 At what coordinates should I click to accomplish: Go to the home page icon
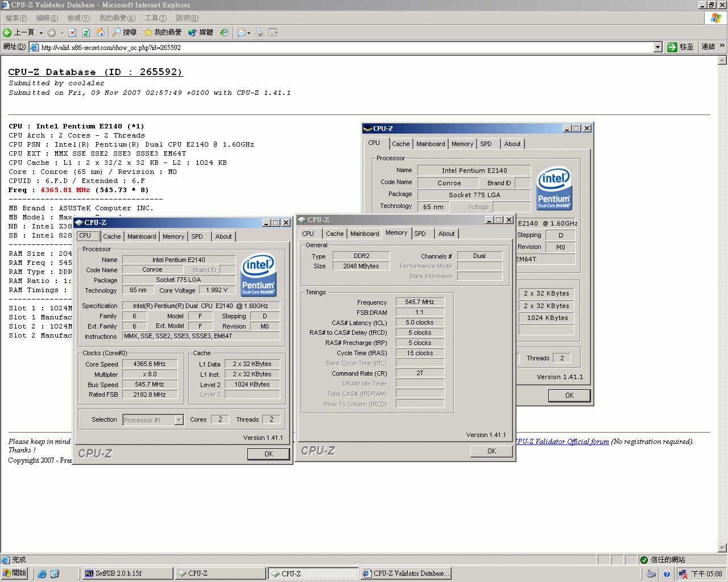coord(100,32)
